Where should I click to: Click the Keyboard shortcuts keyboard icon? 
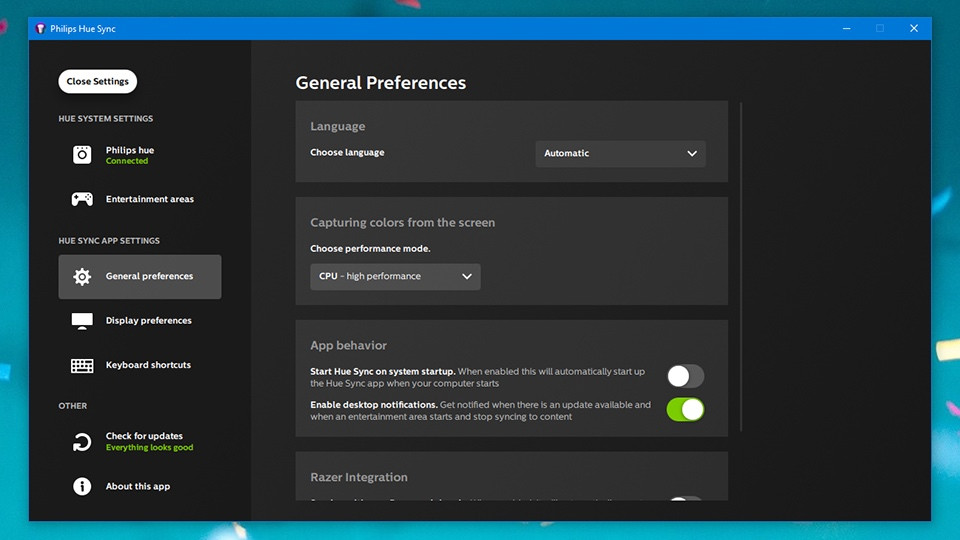[x=82, y=366]
